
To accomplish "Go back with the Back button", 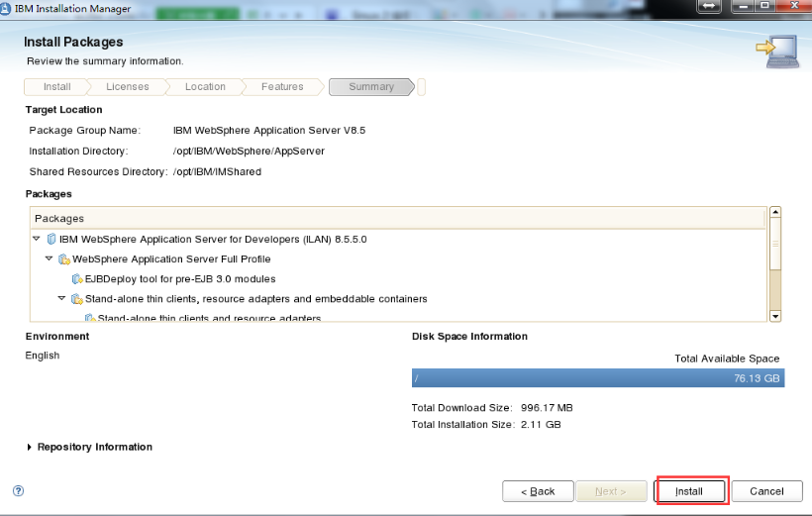I will (538, 491).
